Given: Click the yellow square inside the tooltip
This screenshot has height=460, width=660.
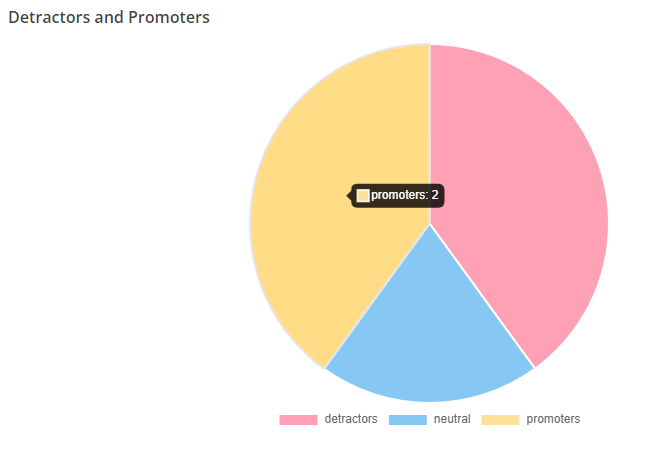Looking at the screenshot, I should 363,196.
